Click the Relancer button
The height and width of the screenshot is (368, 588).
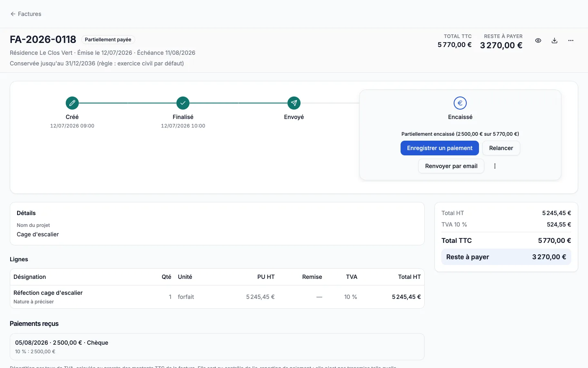pyautogui.click(x=501, y=148)
